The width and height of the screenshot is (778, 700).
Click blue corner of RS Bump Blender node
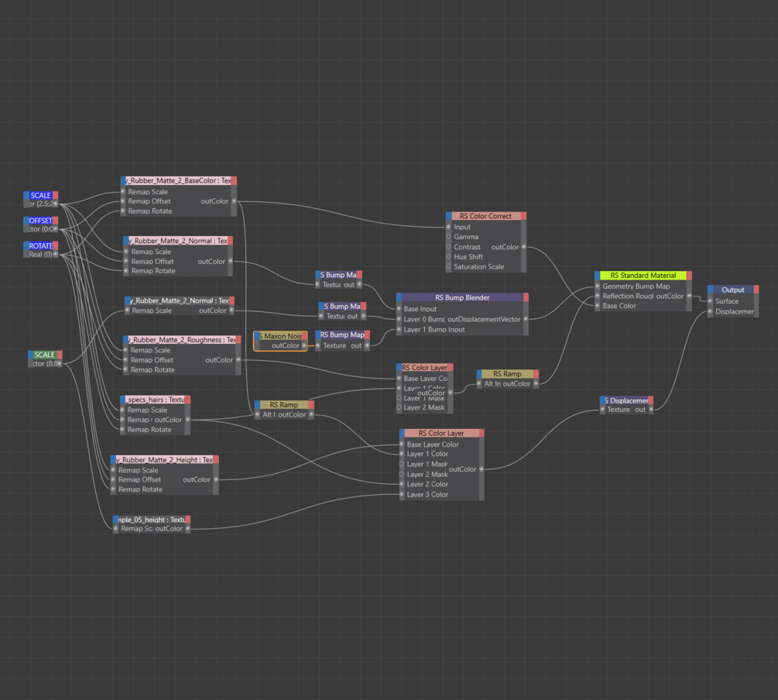[x=399, y=298]
